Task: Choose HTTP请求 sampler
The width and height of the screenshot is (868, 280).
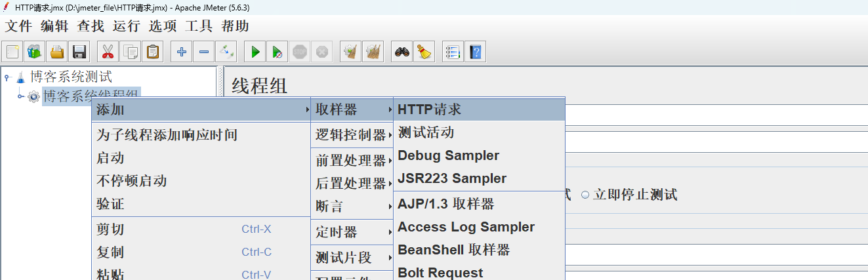Action: coord(479,110)
